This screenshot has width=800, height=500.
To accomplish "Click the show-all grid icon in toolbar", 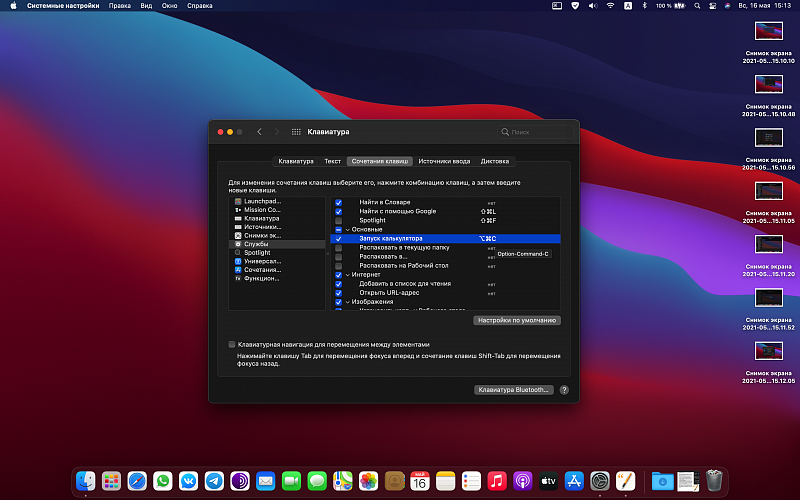I will [296, 132].
